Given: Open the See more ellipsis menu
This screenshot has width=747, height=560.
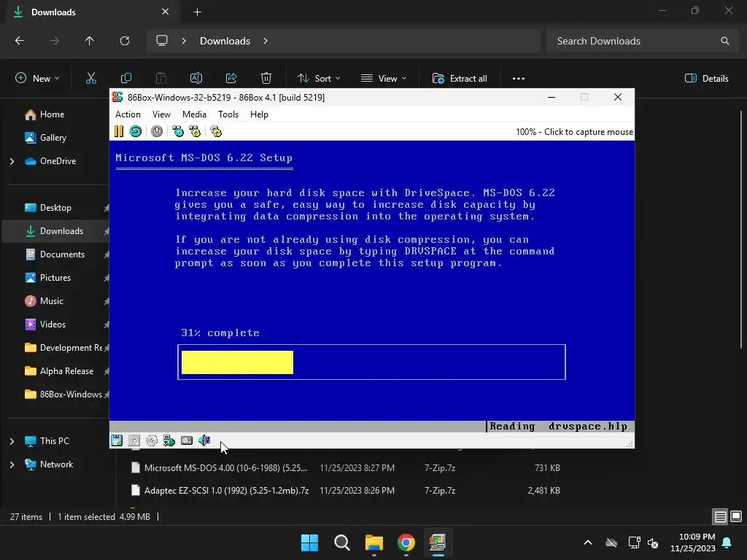Looking at the screenshot, I should (519, 79).
